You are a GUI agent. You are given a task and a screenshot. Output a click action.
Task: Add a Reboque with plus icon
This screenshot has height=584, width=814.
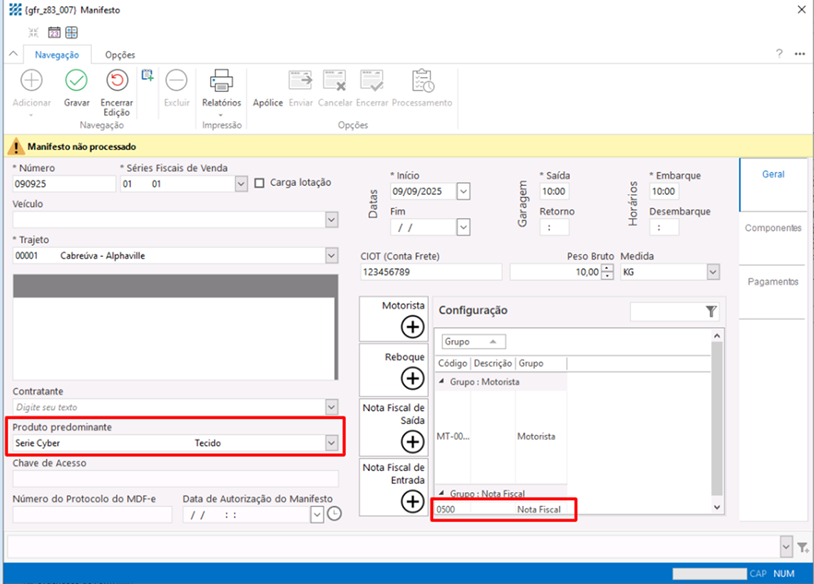point(412,378)
